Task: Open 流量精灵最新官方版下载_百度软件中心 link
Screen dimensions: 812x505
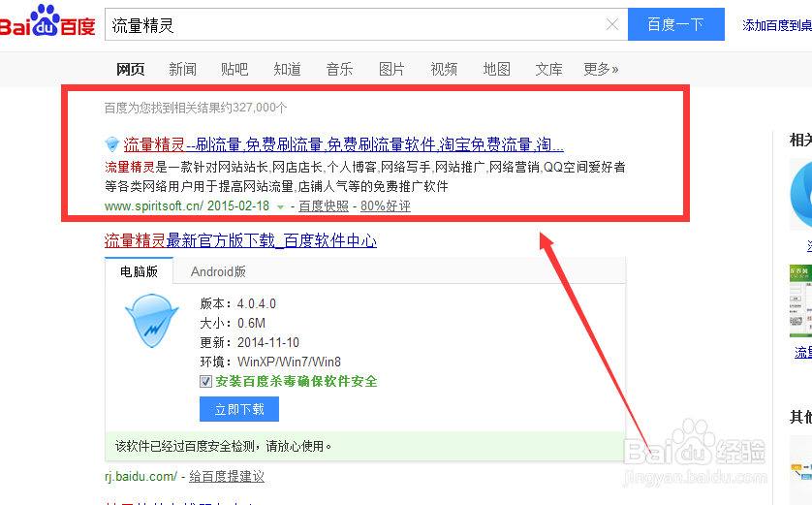Action: (240, 240)
